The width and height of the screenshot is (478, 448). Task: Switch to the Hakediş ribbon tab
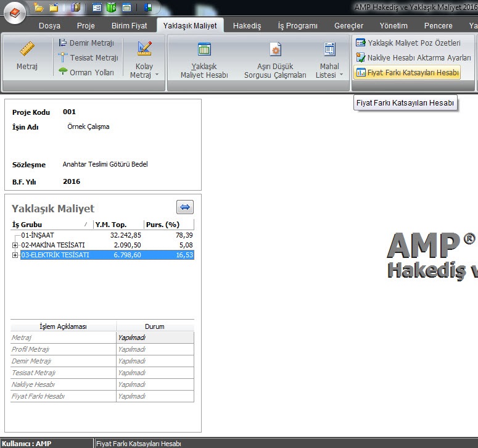tap(247, 26)
